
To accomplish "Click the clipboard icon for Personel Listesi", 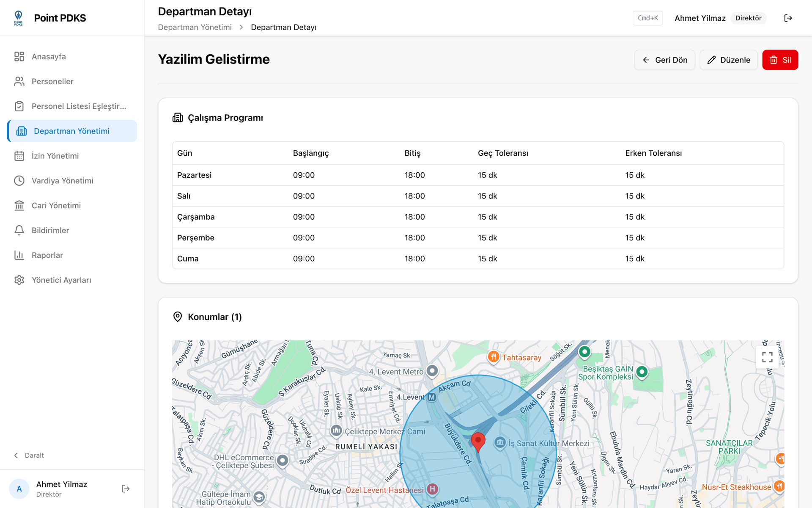I will tap(19, 106).
